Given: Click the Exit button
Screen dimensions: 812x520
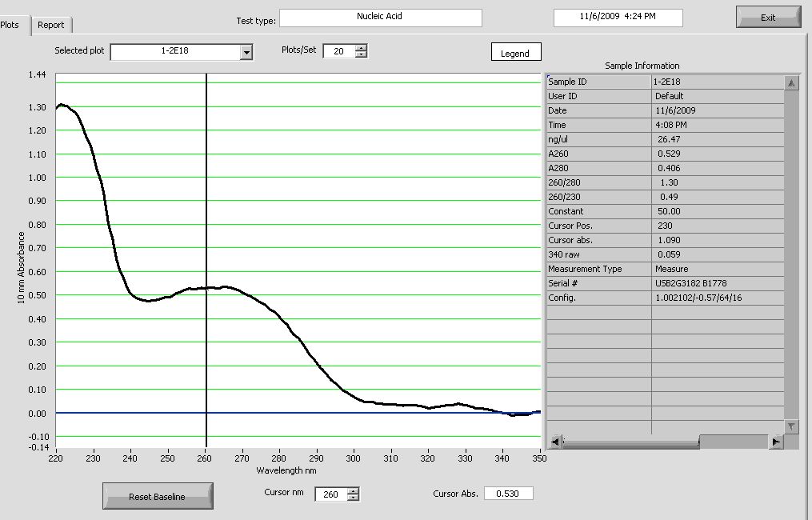Looking at the screenshot, I should coord(768,17).
